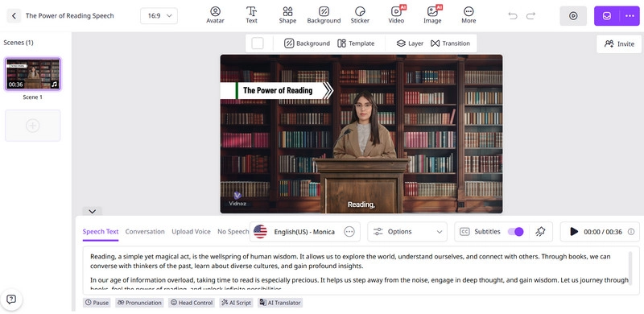This screenshot has height=314, width=644.
Task: Click the Invite button
Action: [619, 44]
